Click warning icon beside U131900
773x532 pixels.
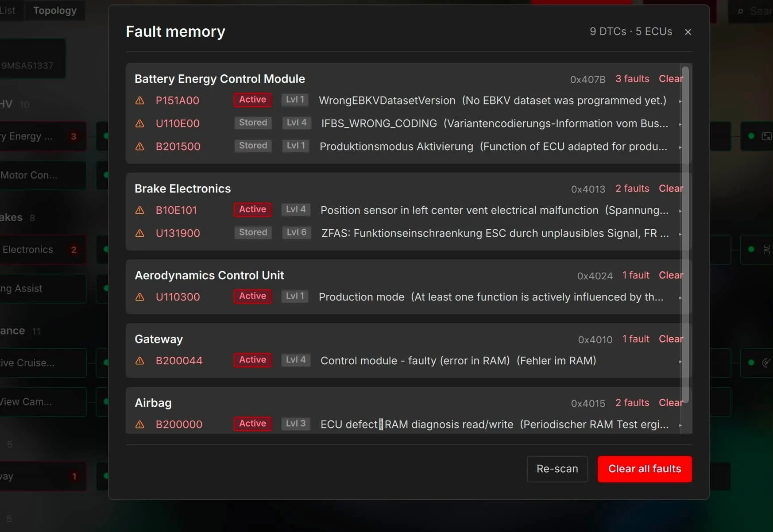140,233
